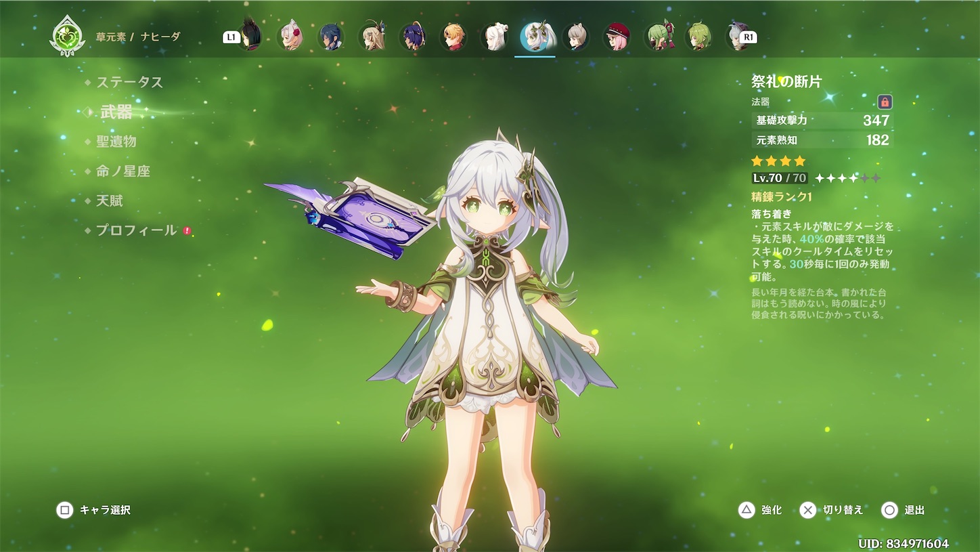Select the gray-haired character beside R1
The image size is (980, 552).
[x=736, y=37]
